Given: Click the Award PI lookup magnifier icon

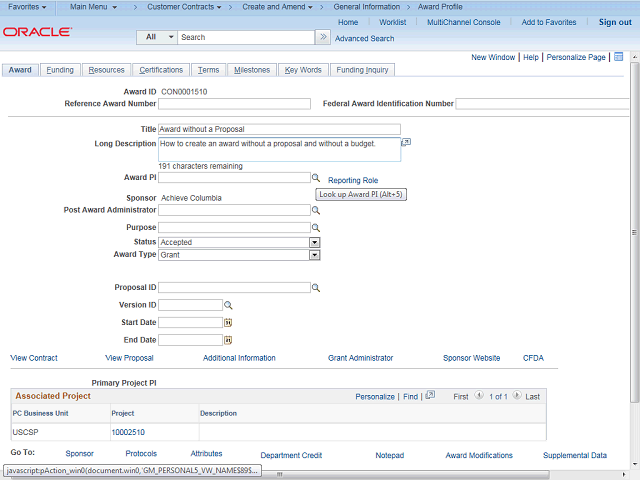Looking at the screenshot, I should point(315,178).
